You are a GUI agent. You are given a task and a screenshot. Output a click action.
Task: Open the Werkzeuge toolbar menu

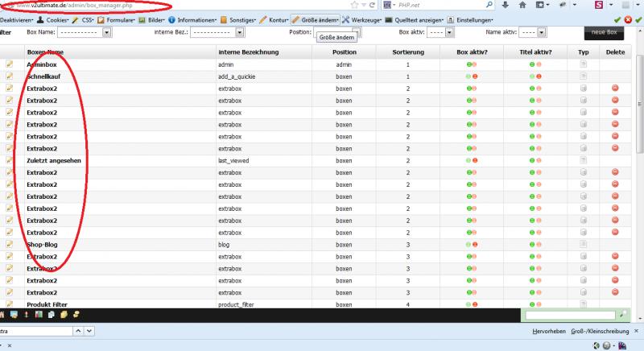click(361, 19)
